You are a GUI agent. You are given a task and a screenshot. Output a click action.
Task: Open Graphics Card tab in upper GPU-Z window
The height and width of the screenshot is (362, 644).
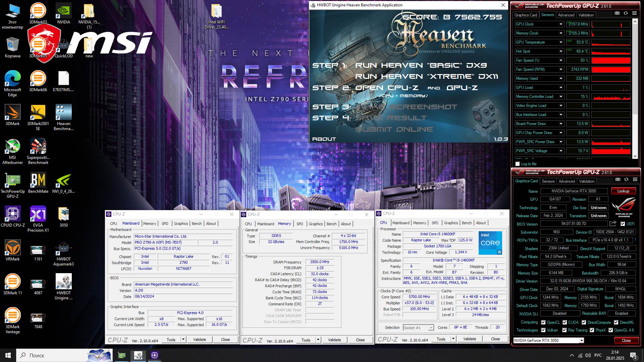pos(526,15)
